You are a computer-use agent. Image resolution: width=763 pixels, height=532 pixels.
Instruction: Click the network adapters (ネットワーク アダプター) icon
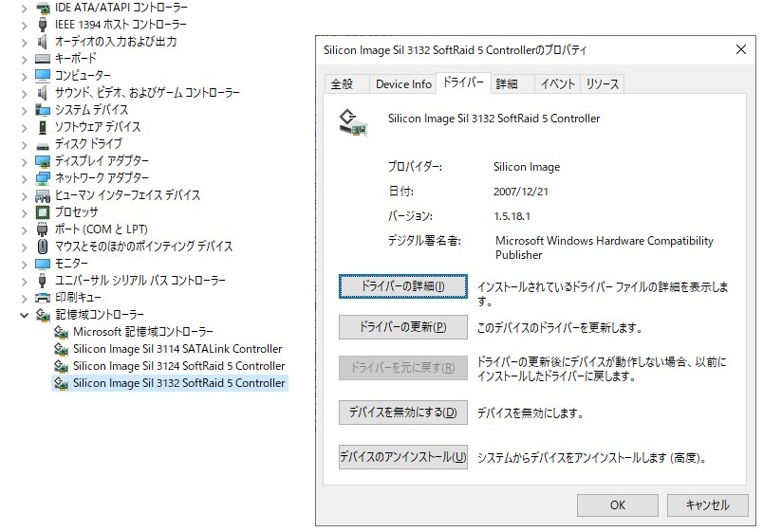43,178
